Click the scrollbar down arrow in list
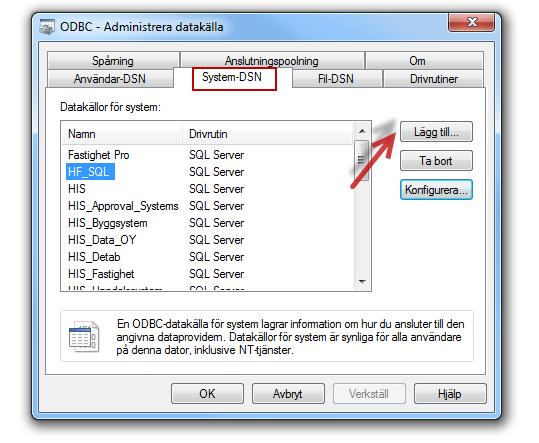This screenshot has width=539, height=443. (362, 281)
